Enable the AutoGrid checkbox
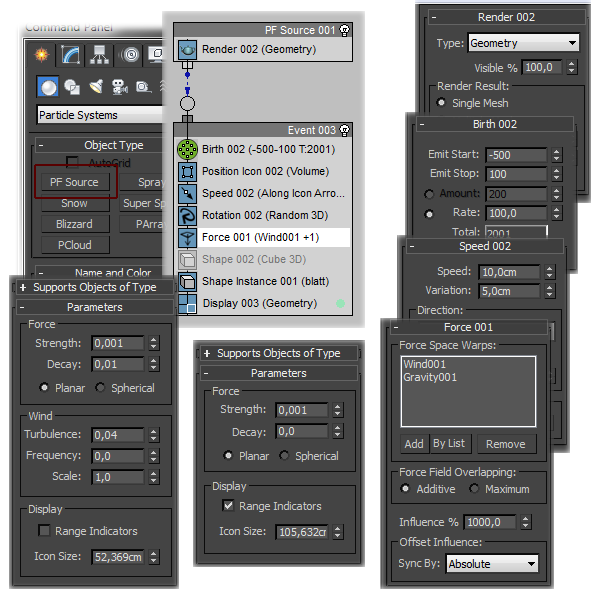 coord(72,162)
